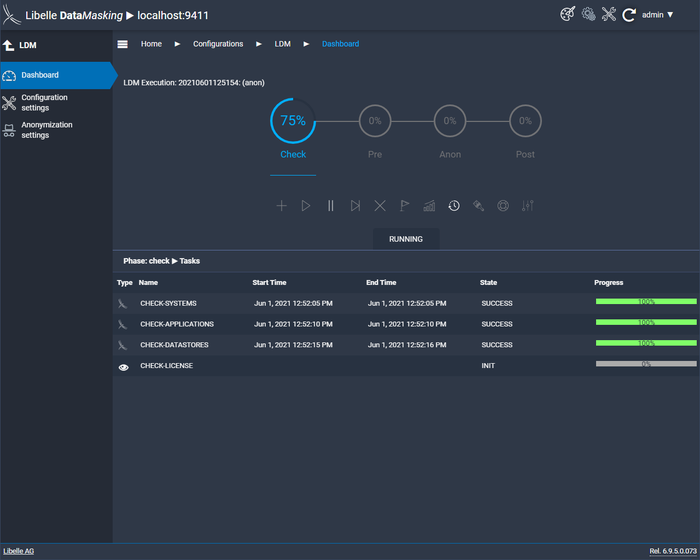Image resolution: width=700 pixels, height=560 pixels.
Task: Click the Libelle AG footer link
Action: pos(18,551)
